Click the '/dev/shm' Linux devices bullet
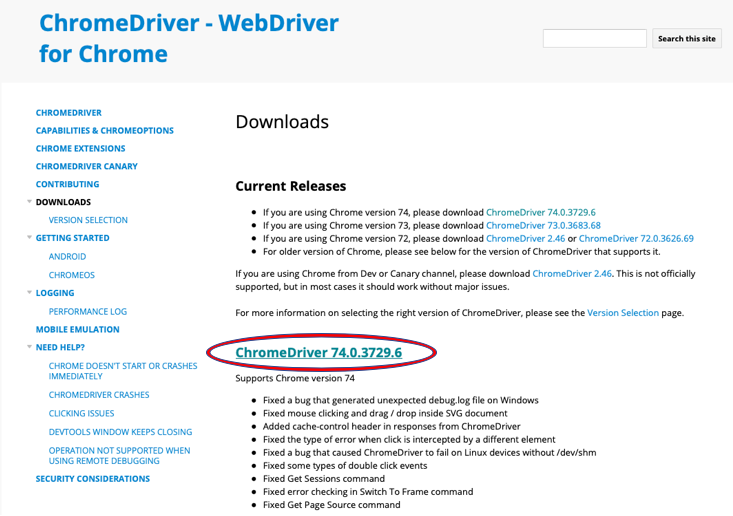733x516 pixels. pos(429,453)
